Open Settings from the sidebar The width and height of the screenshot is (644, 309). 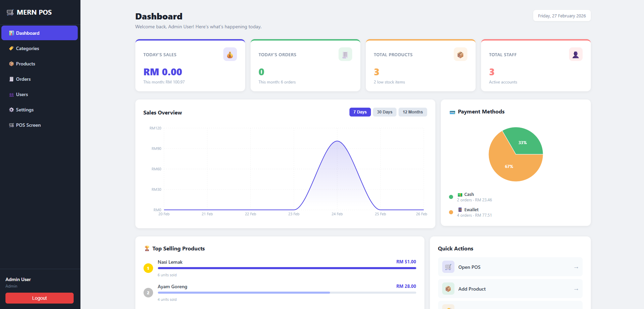(x=25, y=110)
